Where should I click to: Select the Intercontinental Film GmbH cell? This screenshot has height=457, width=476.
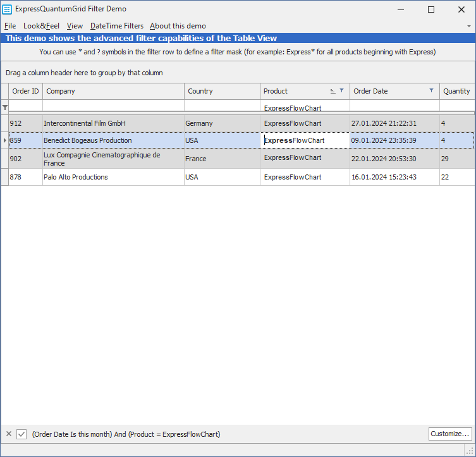point(113,123)
